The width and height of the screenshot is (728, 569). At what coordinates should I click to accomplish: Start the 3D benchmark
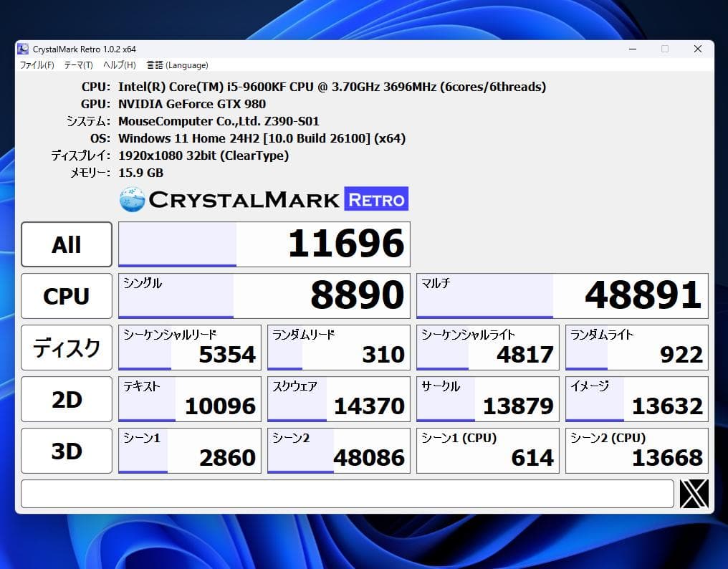(66, 451)
